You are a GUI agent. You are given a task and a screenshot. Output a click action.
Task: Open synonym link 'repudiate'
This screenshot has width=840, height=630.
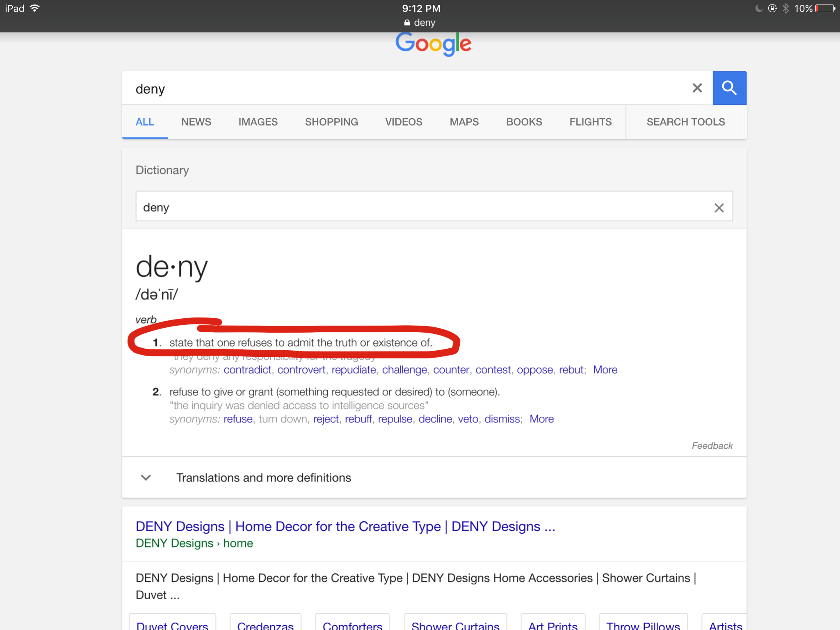pyautogui.click(x=354, y=370)
